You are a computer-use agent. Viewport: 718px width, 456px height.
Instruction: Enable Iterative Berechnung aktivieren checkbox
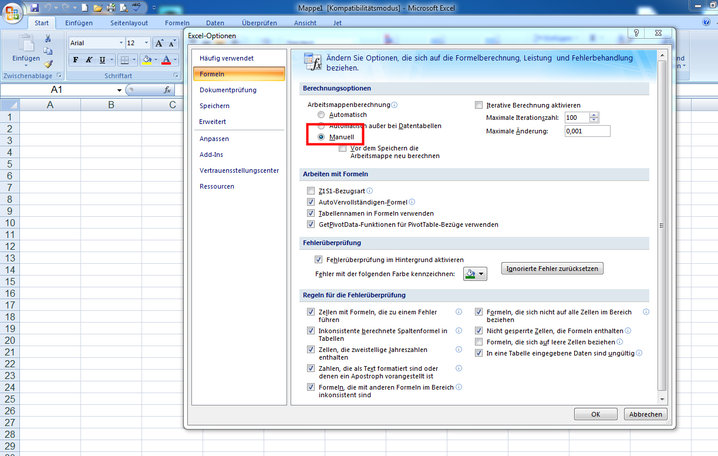[x=479, y=105]
